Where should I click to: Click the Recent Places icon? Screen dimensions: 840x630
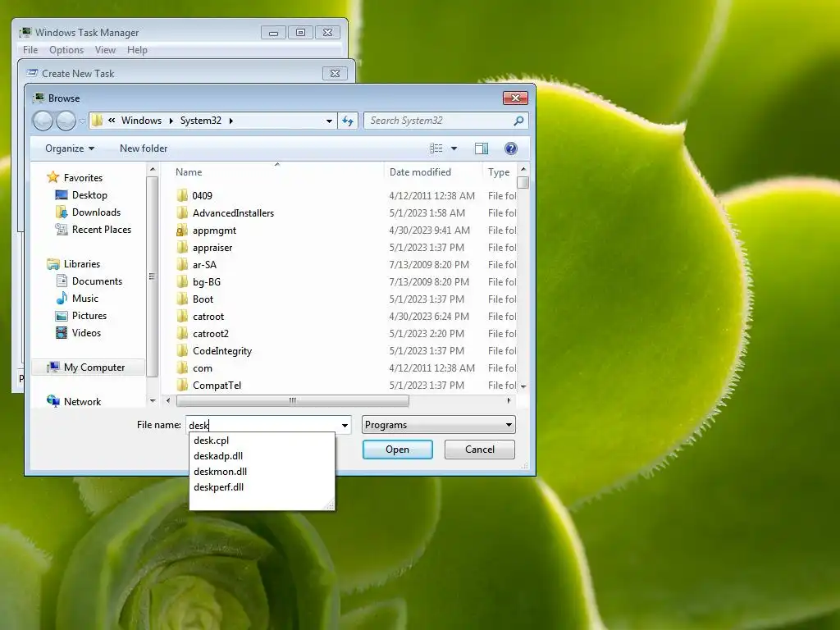62,230
